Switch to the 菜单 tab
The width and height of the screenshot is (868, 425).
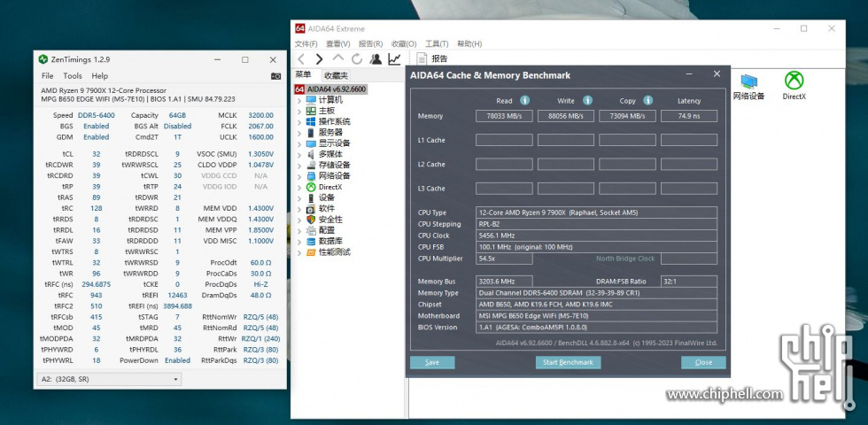coord(303,74)
